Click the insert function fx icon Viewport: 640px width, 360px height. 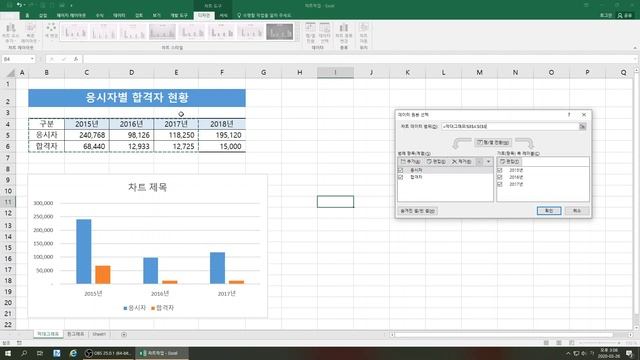76,59
